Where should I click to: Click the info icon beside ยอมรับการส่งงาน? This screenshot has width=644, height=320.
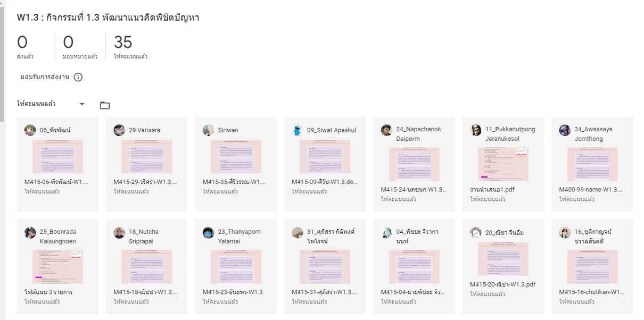tap(78, 77)
